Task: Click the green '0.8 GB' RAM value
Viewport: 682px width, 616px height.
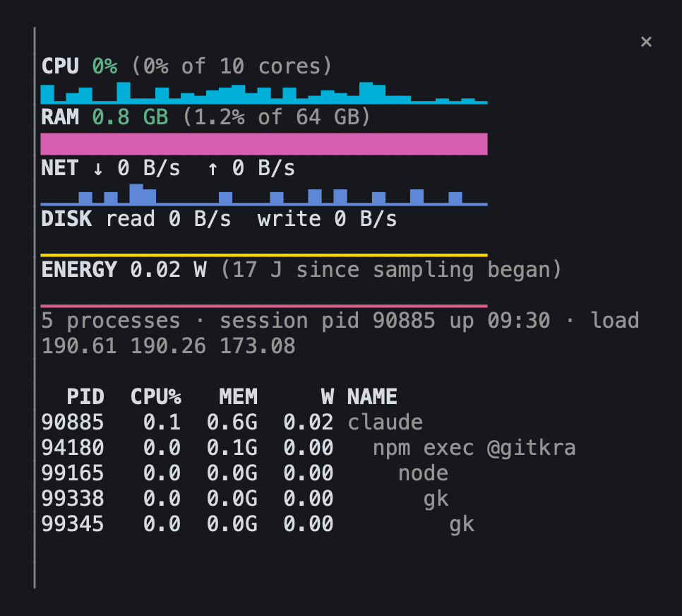Action: [130, 117]
